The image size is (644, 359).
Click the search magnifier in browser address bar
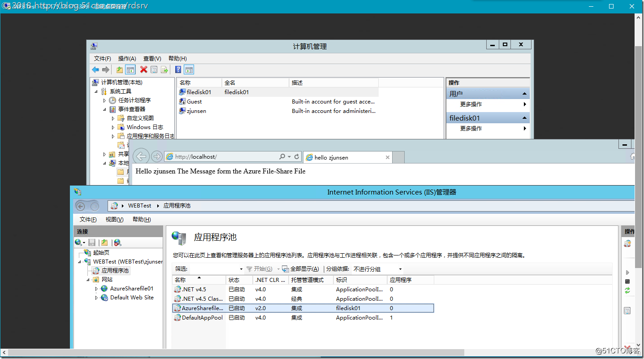pos(282,157)
